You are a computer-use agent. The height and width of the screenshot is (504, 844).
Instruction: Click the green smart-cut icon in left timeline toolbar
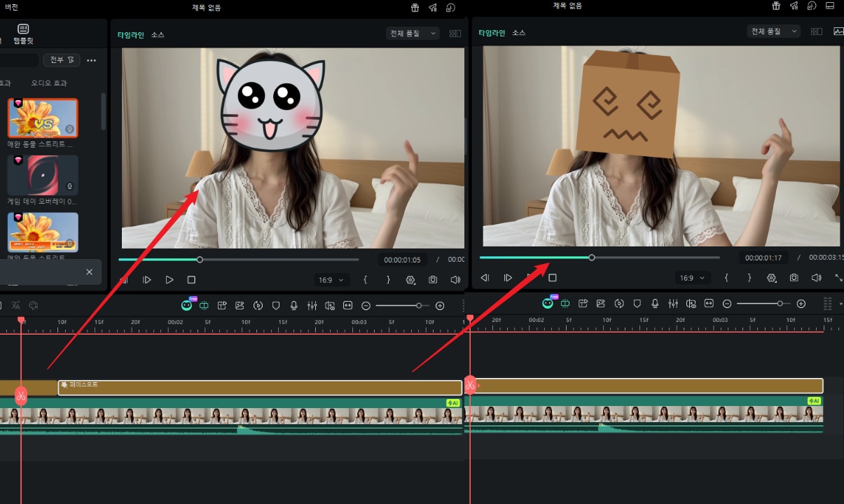click(205, 305)
